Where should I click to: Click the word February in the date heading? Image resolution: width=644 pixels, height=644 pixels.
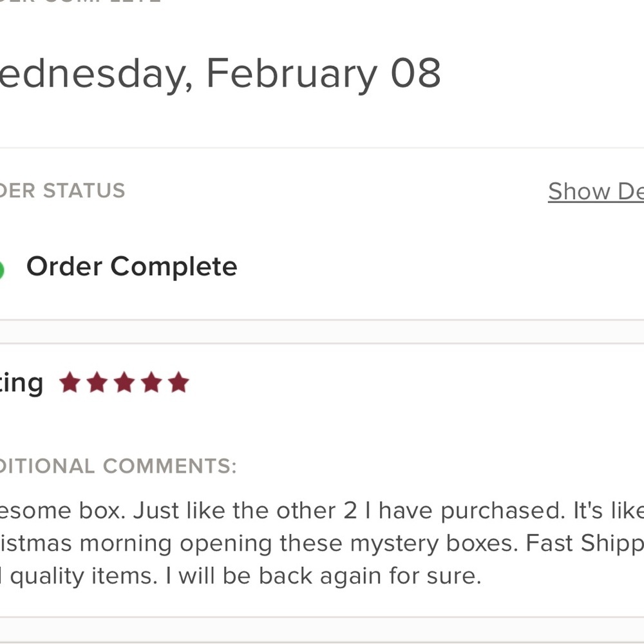(291, 73)
